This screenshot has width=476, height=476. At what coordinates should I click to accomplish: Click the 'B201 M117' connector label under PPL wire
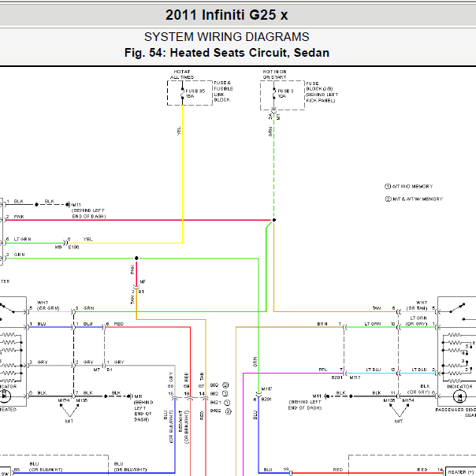pyautogui.click(x=346, y=377)
